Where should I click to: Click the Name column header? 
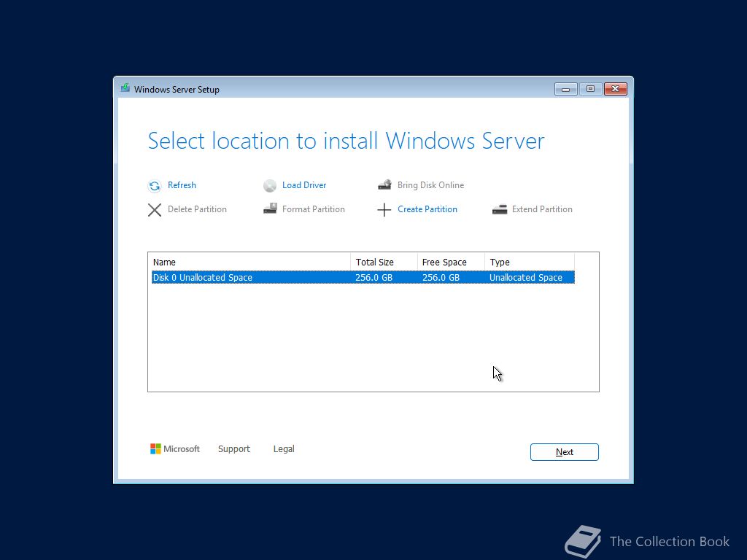point(251,262)
